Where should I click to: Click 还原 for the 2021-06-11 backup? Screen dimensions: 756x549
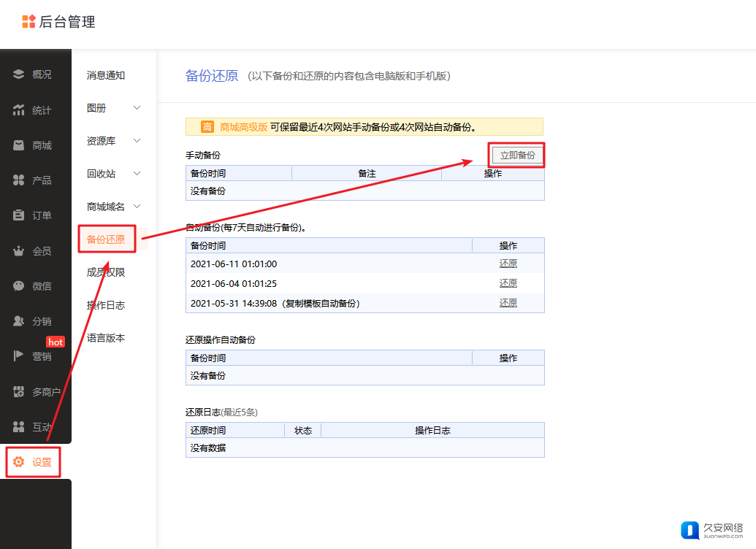pyautogui.click(x=508, y=264)
